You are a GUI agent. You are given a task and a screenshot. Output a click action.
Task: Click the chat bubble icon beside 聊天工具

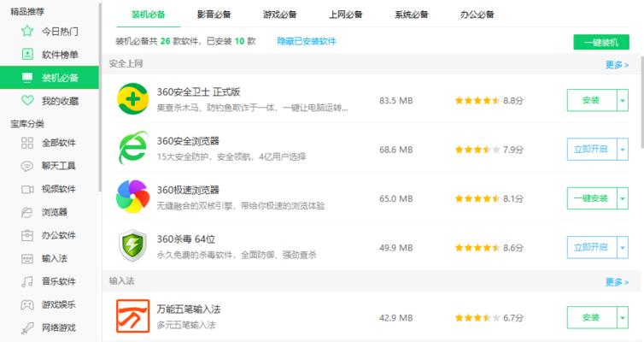pyautogui.click(x=27, y=166)
